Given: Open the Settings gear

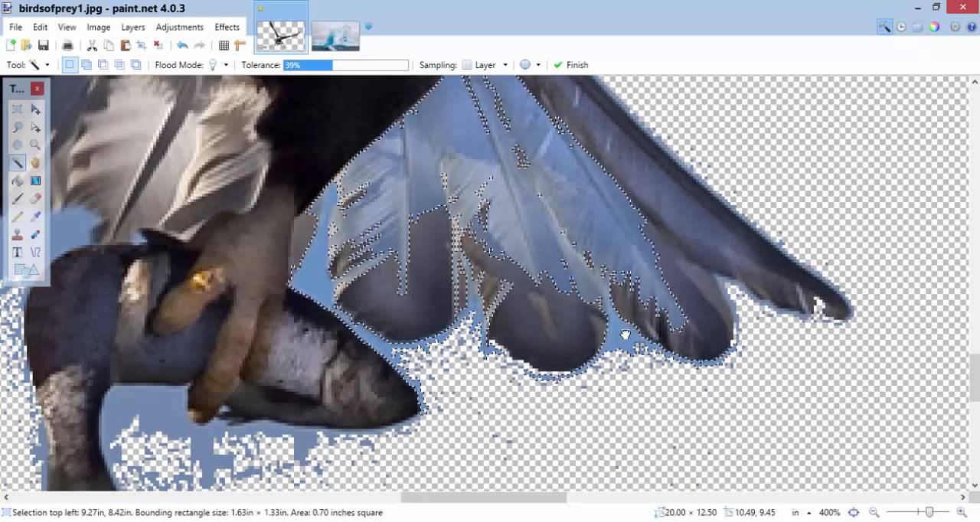Looking at the screenshot, I should pyautogui.click(x=955, y=27).
